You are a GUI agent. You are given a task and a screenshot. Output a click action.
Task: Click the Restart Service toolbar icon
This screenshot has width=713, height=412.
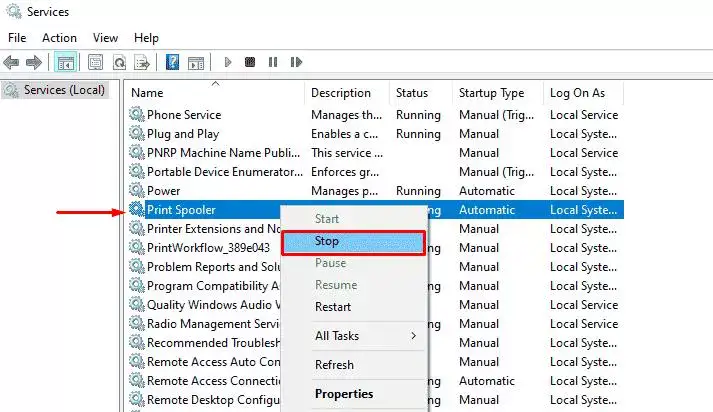point(296,62)
